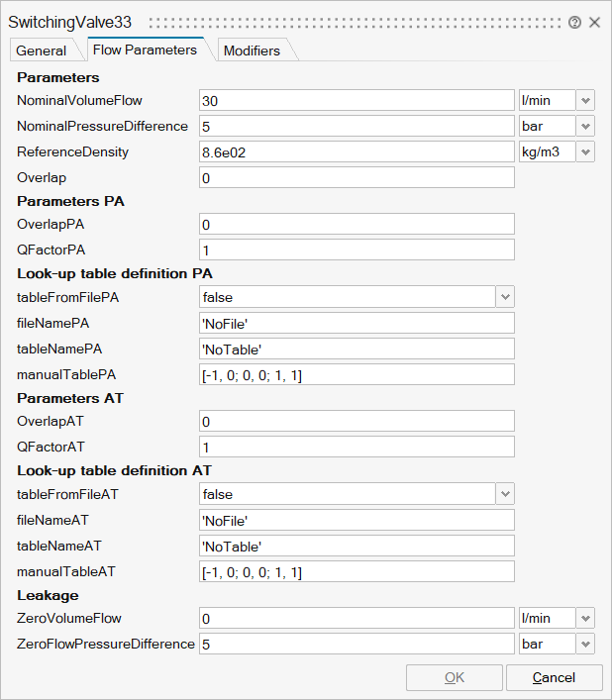Open the Modifiers tab
The image size is (612, 700).
(x=252, y=50)
